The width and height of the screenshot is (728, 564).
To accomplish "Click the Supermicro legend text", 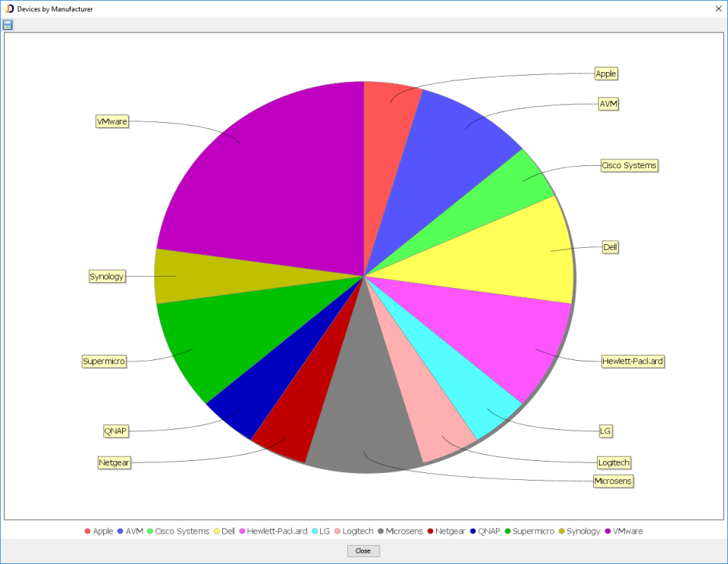I will (533, 531).
